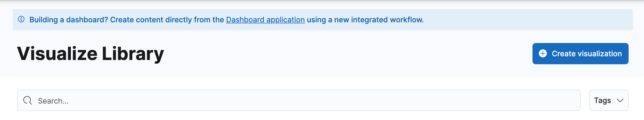The width and height of the screenshot is (644, 120).
Task: Click the "Search..." placeholder text
Action: [53, 101]
